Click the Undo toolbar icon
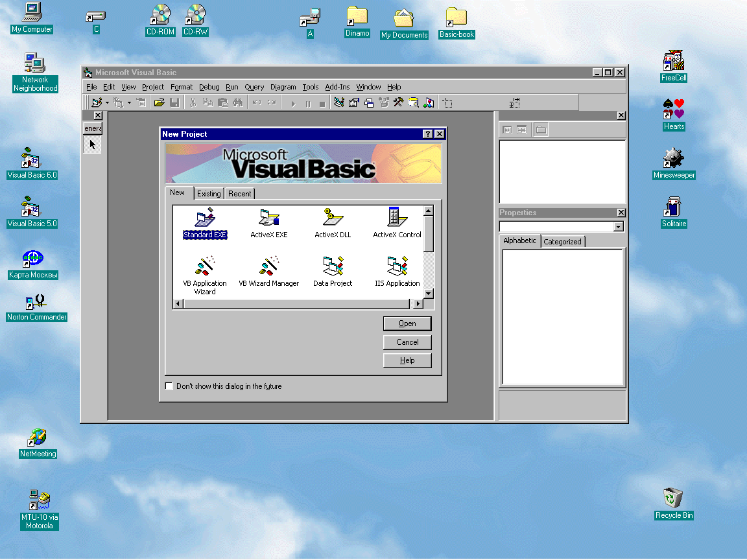The width and height of the screenshot is (747, 560). [x=257, y=102]
